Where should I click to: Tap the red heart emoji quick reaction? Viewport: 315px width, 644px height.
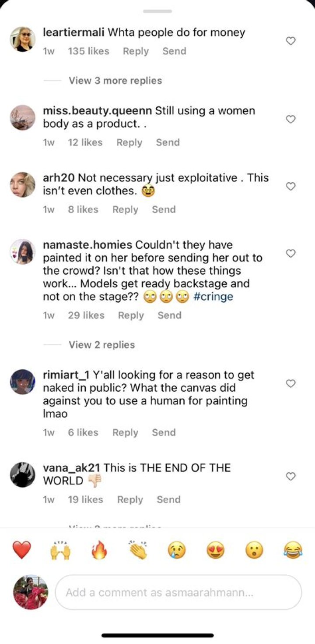pyautogui.click(x=21, y=550)
